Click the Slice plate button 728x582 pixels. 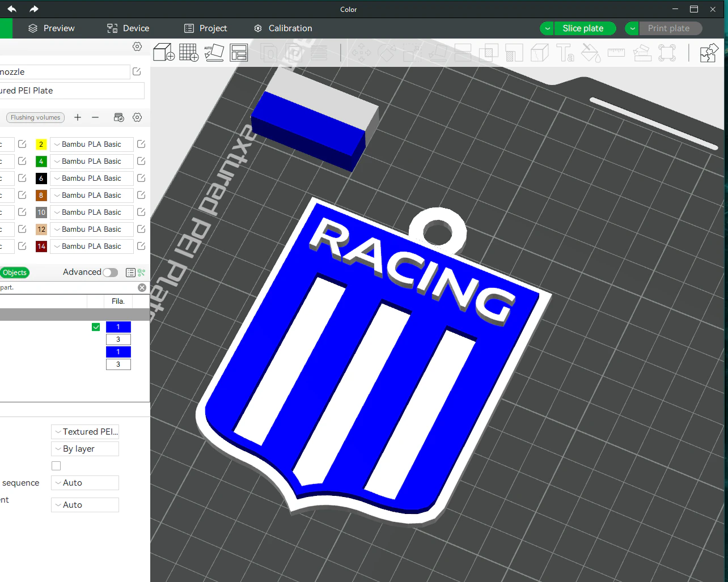pos(585,28)
